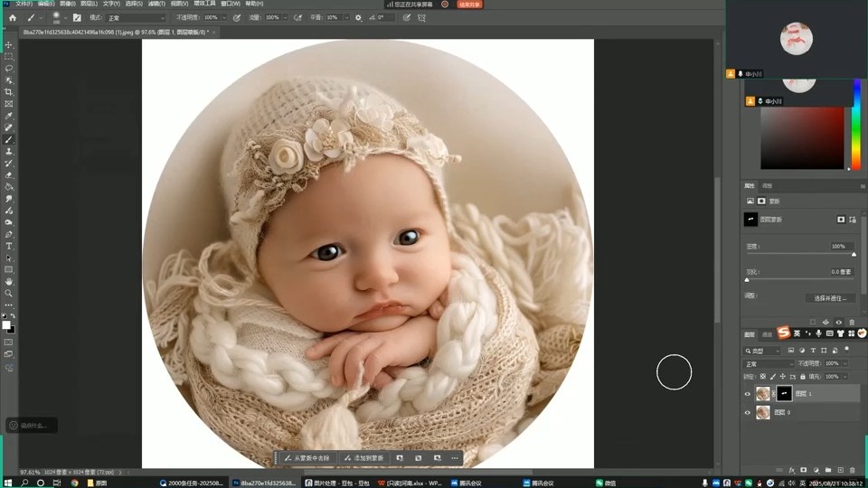This screenshot has height=488, width=868.
Task: Toggle lock all padlock icon
Action: pos(803,377)
